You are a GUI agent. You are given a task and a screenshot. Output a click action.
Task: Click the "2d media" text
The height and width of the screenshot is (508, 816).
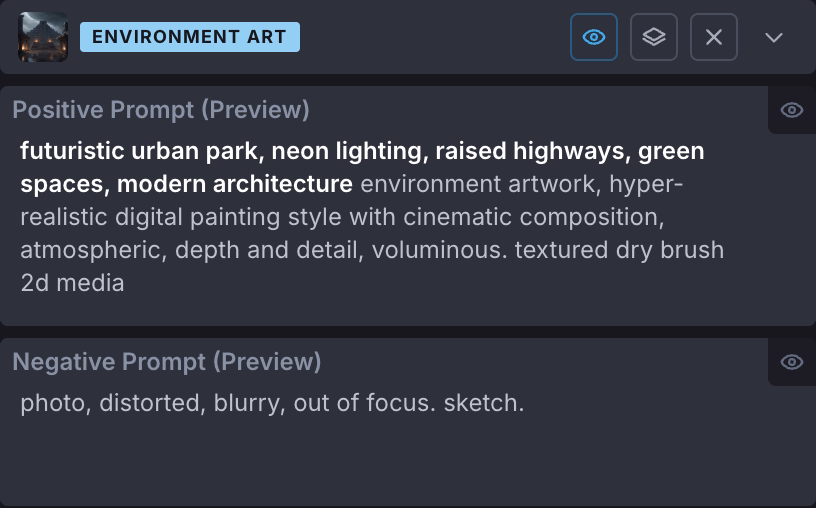(x=72, y=283)
